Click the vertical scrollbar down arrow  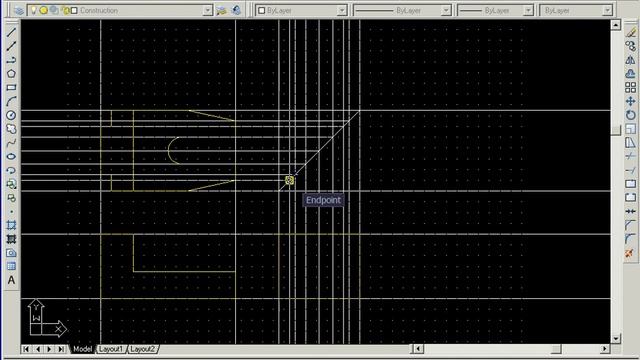[616, 338]
